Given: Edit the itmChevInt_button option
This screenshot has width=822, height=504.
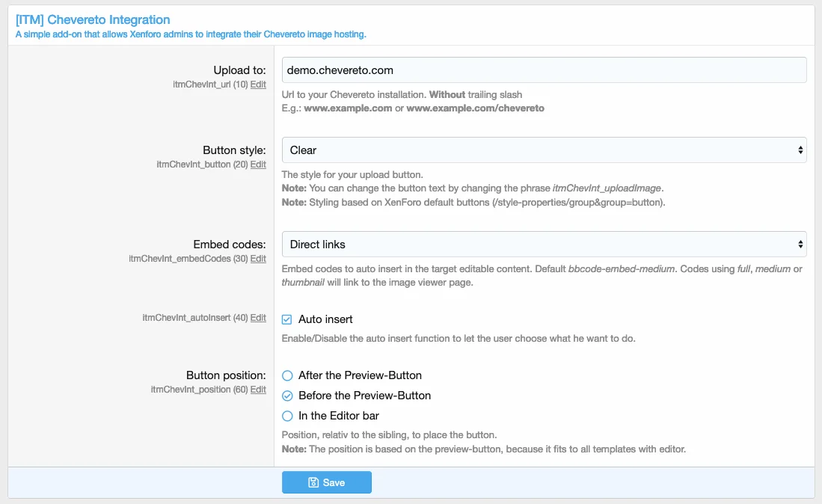Looking at the screenshot, I should coord(258,165).
